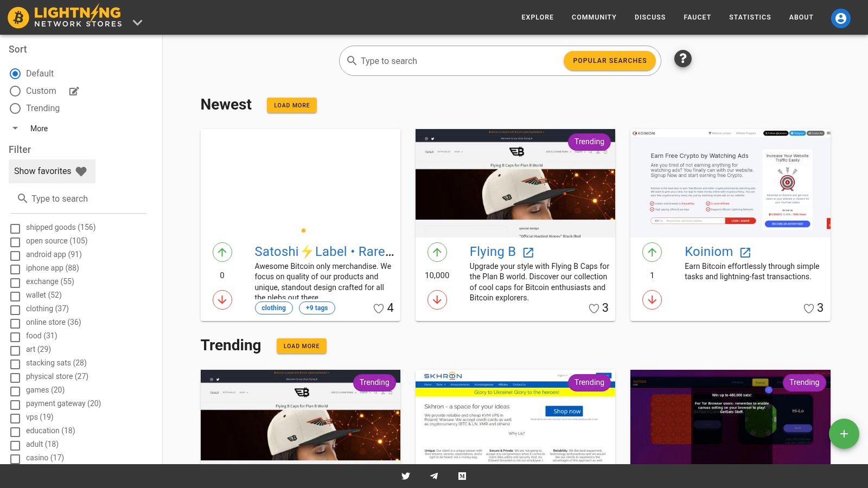
Task: Open the Statistics menu item
Action: [x=750, y=17]
